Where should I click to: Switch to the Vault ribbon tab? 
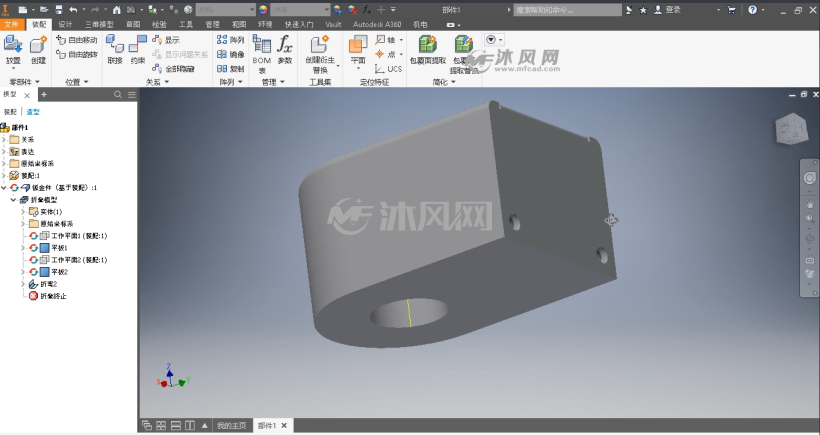[x=333, y=24]
